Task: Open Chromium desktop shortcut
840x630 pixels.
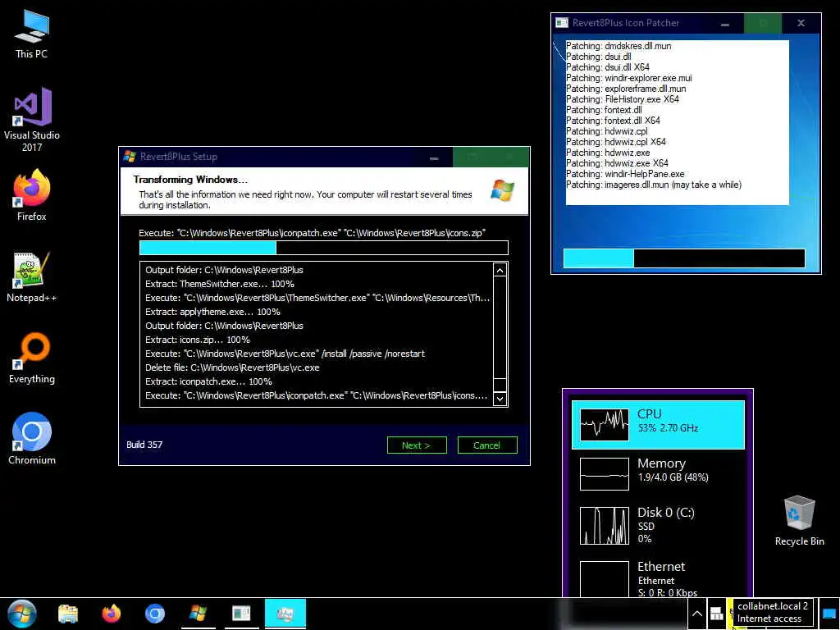Action: (x=32, y=439)
